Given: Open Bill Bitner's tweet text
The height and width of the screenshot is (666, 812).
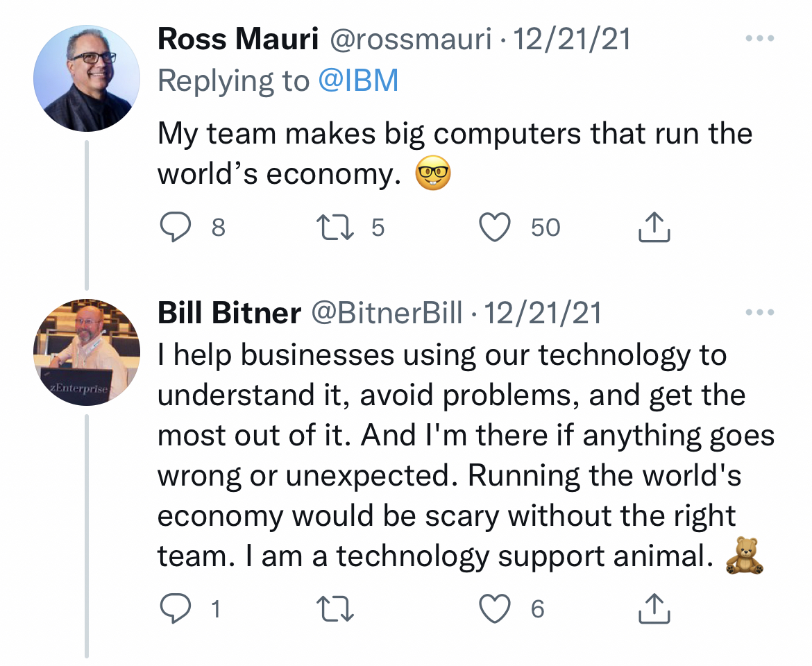Looking at the screenshot, I should 465,456.
